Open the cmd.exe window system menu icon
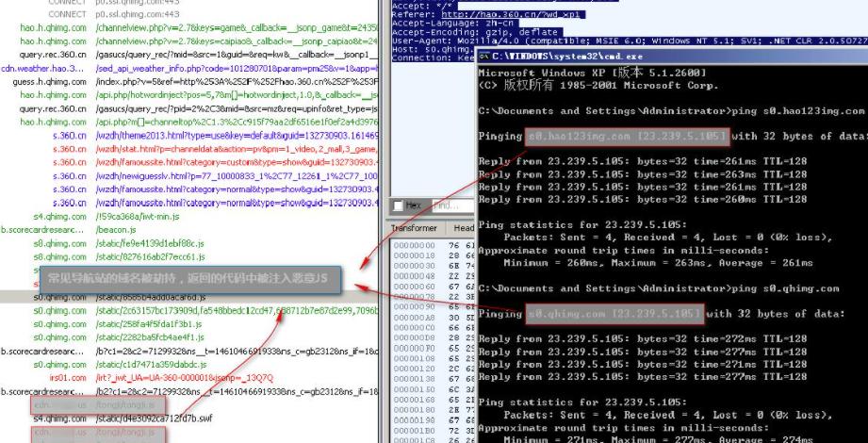 pos(484,56)
